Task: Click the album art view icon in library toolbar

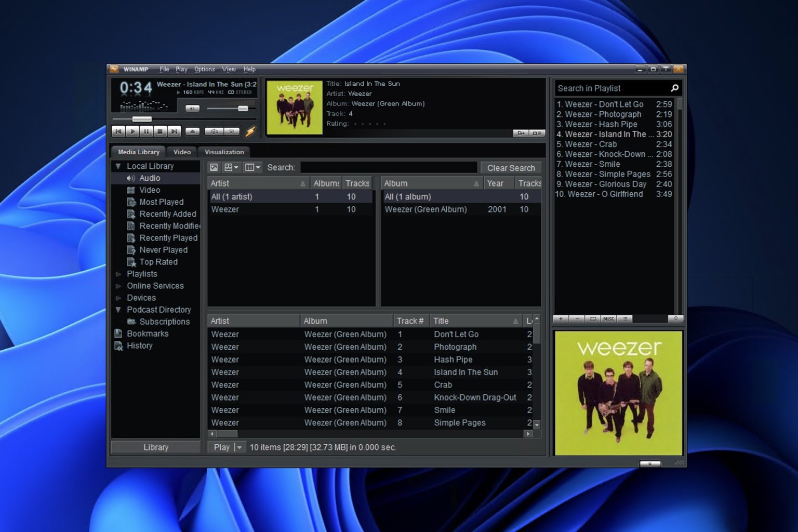Action: click(x=214, y=167)
